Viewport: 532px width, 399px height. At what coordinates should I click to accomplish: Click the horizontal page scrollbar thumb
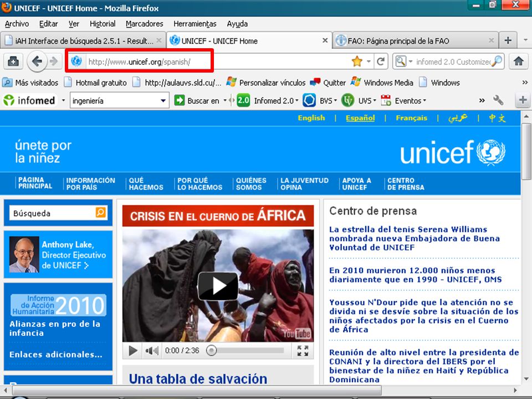196,390
